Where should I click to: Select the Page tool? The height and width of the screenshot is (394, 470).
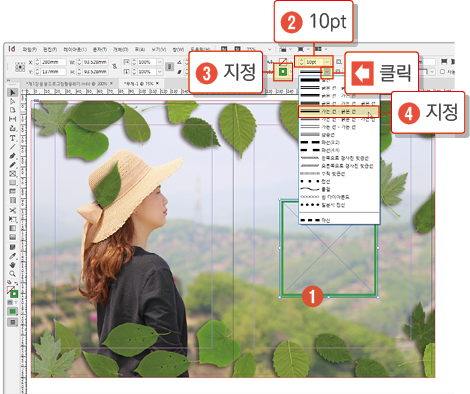[x=13, y=110]
